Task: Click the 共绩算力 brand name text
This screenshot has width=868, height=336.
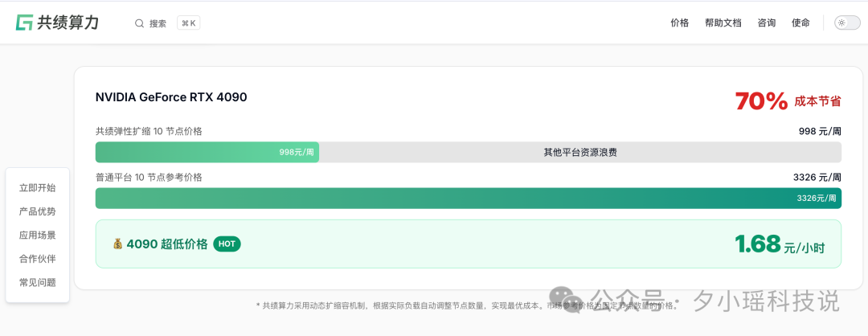Action: (x=68, y=23)
